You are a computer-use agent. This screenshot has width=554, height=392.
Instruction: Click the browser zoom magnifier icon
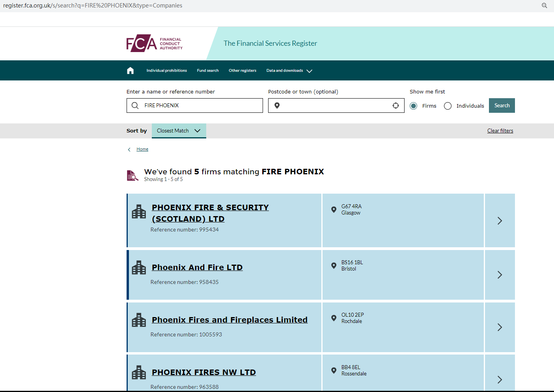tap(545, 6)
